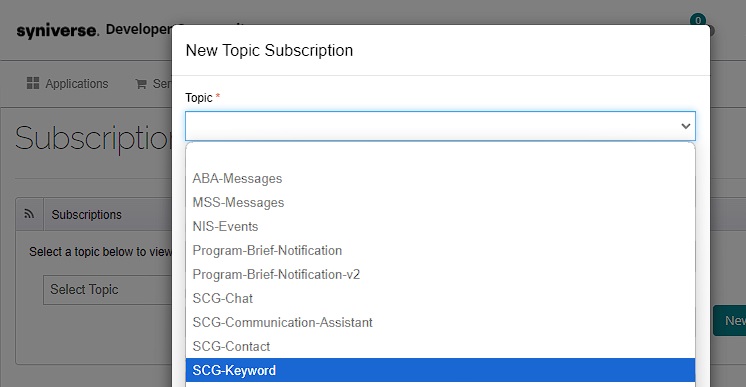This screenshot has width=746, height=387.
Task: Click the shopping cart icon in navbar
Action: (x=141, y=84)
